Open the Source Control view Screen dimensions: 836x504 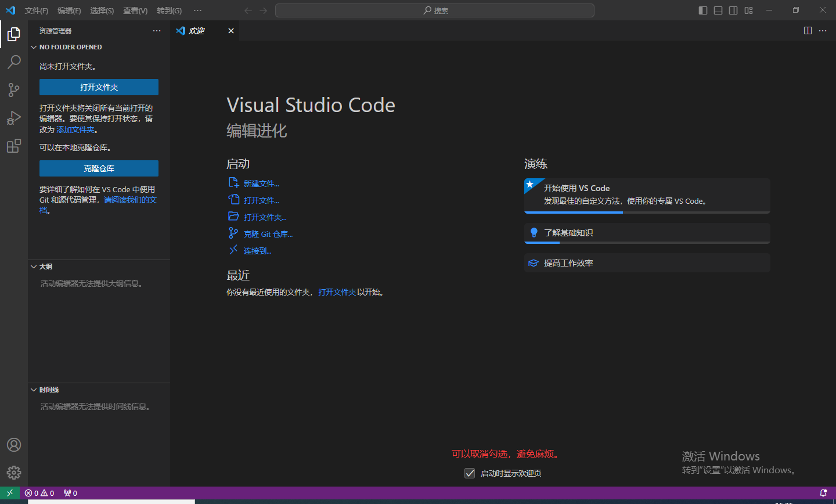point(14,90)
